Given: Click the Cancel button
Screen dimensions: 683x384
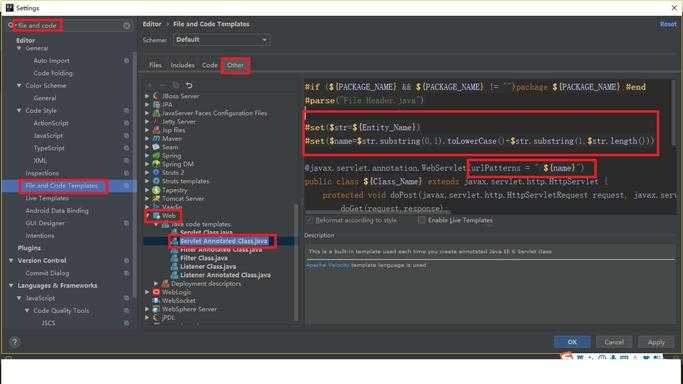Looking at the screenshot, I should [614, 342].
